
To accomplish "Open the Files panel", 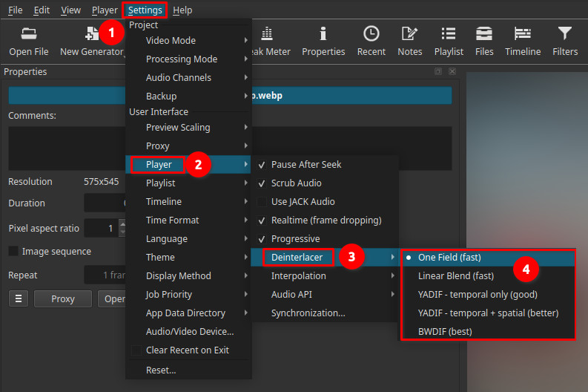I will [x=484, y=41].
